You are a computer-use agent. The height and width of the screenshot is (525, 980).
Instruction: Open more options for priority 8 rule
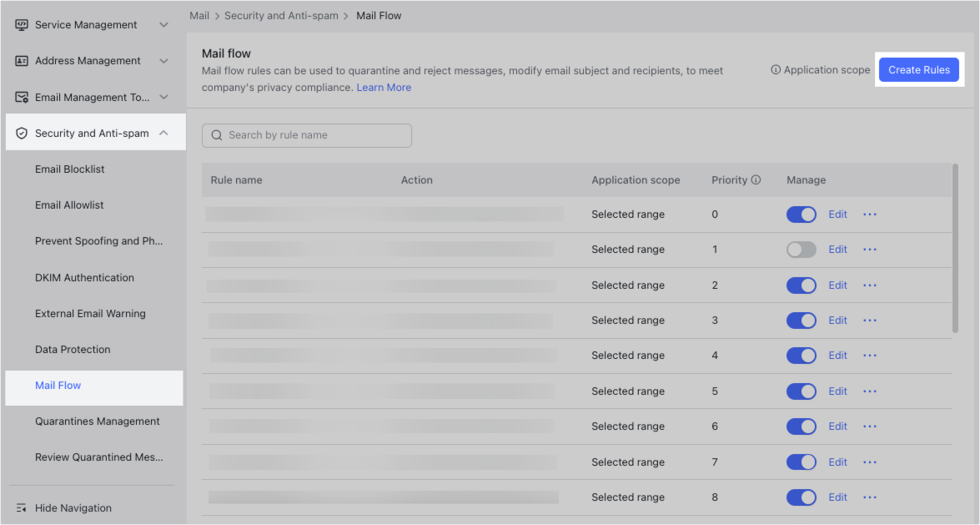pyautogui.click(x=870, y=497)
